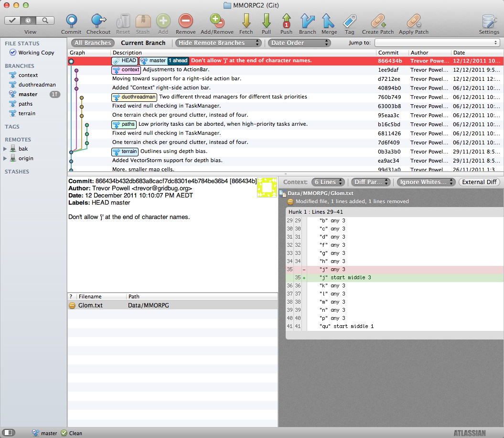Viewport: 504px width, 438px height.
Task: Click the removed line '"j" any 3'
Action: pyautogui.click(x=395, y=269)
